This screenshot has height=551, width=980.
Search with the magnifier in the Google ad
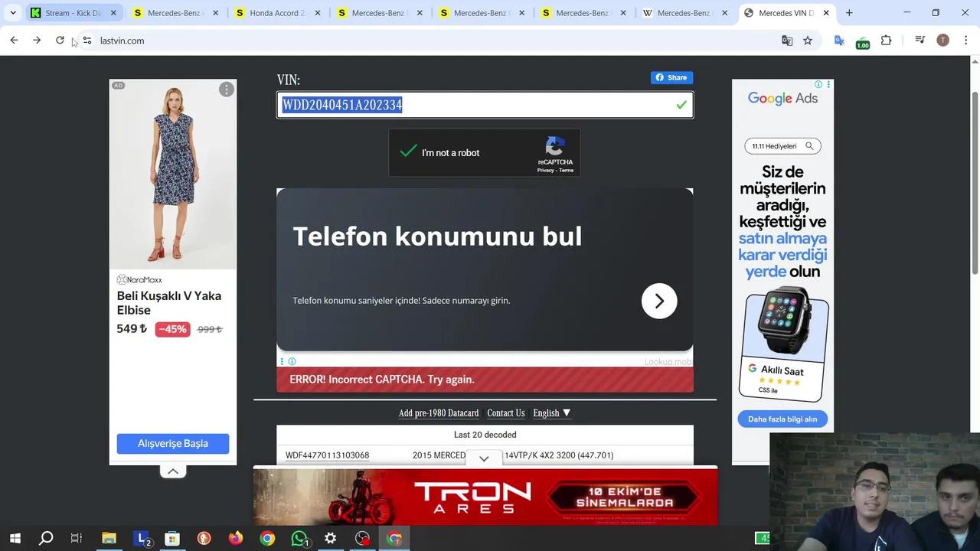810,146
